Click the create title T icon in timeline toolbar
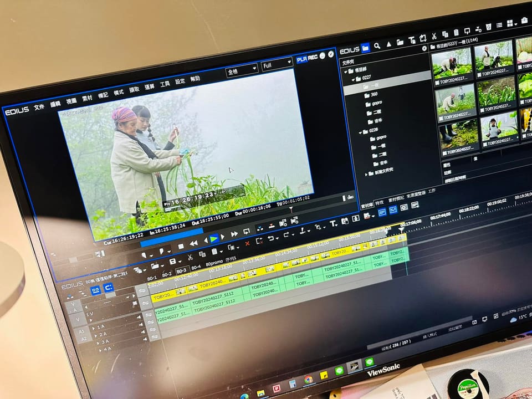The height and width of the screenshot is (399, 532). [x=333, y=223]
